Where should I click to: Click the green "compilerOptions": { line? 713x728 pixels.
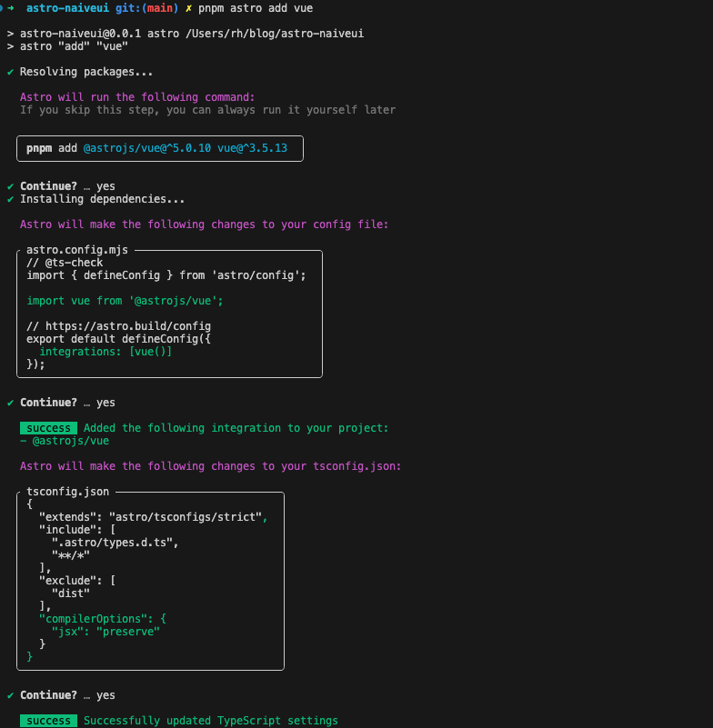click(x=103, y=619)
